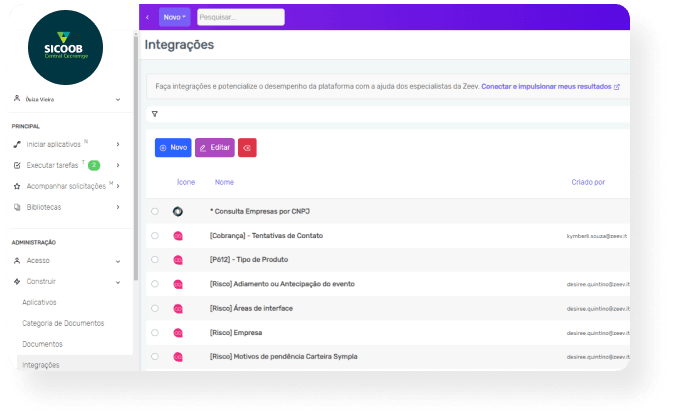Open Categoria de Documentos menu item

tap(63, 323)
